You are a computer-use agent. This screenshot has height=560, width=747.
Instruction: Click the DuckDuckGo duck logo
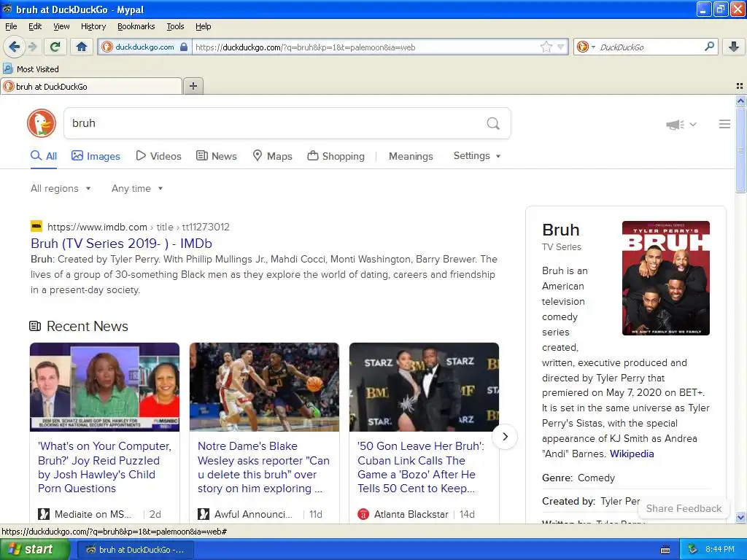[42, 123]
